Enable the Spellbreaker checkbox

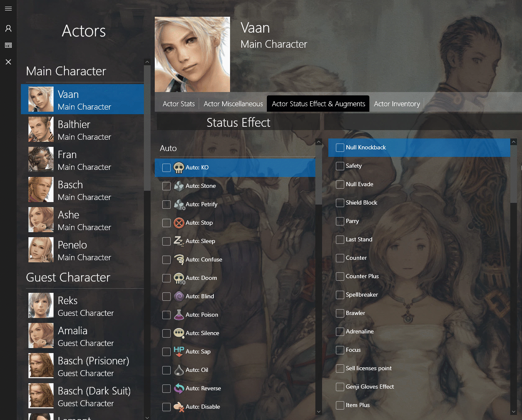tap(340, 295)
